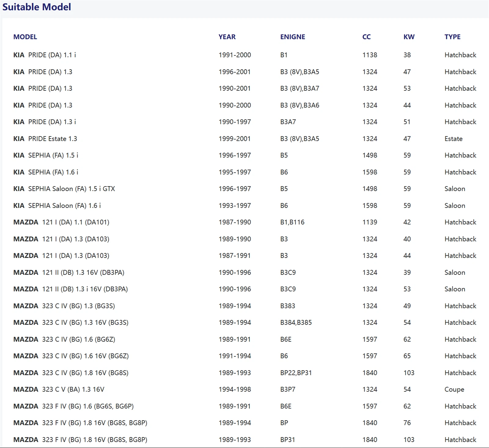Select KIA SEPHIA Saloon (FA) 1.5 i GTX
The image size is (489, 448).
click(64, 189)
